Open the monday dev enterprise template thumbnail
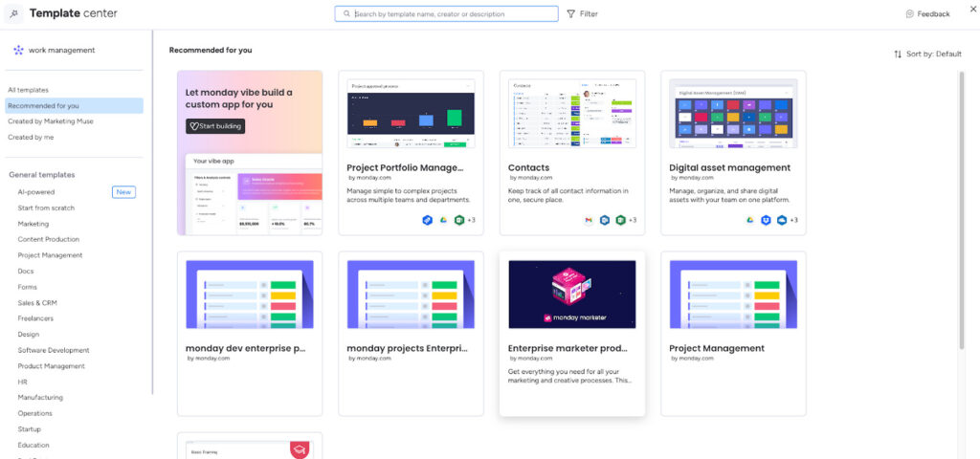The height and width of the screenshot is (459, 980). pos(250,295)
